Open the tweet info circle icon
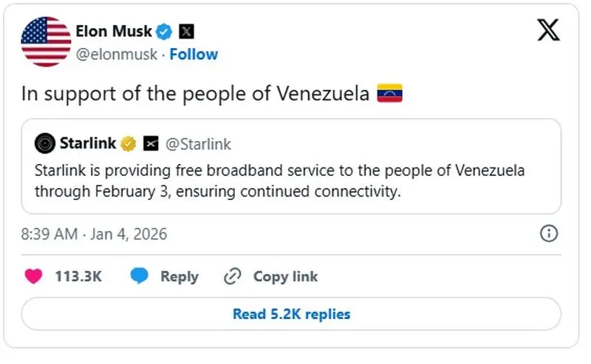 pos(548,234)
